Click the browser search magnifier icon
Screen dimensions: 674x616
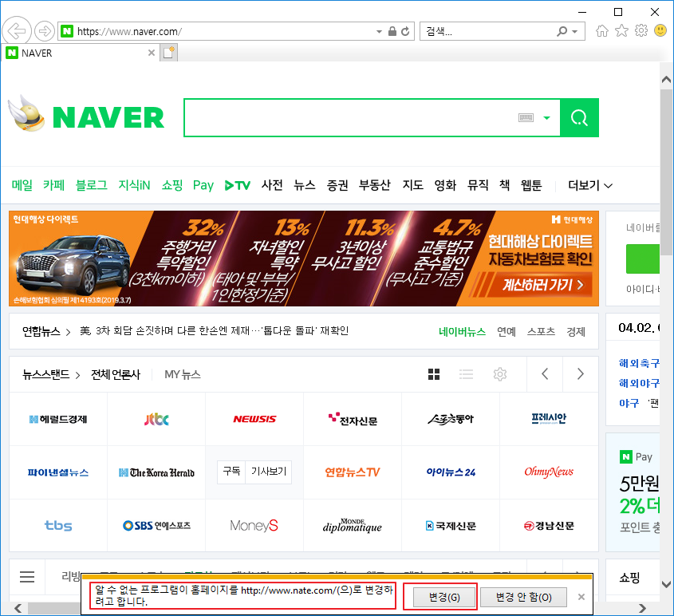(x=562, y=31)
